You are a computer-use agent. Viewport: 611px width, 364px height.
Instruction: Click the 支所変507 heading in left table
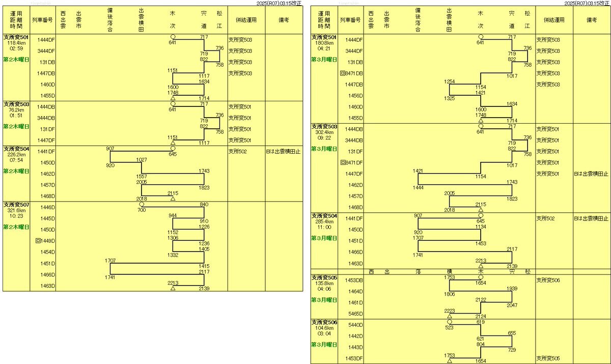16,205
